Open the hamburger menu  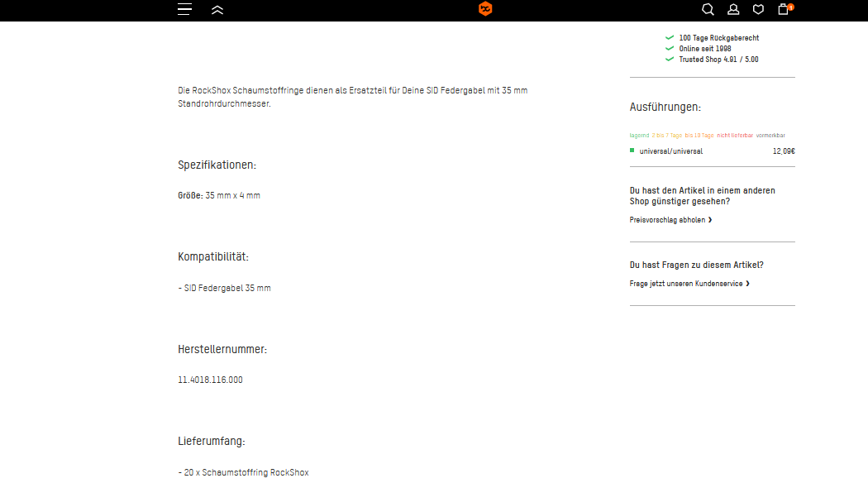(184, 9)
